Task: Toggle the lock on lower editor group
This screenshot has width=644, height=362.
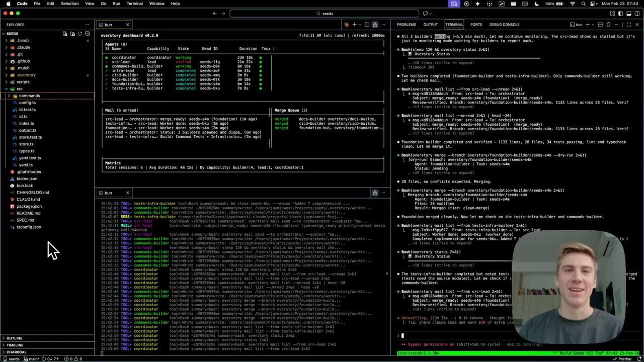Action: pos(375,193)
